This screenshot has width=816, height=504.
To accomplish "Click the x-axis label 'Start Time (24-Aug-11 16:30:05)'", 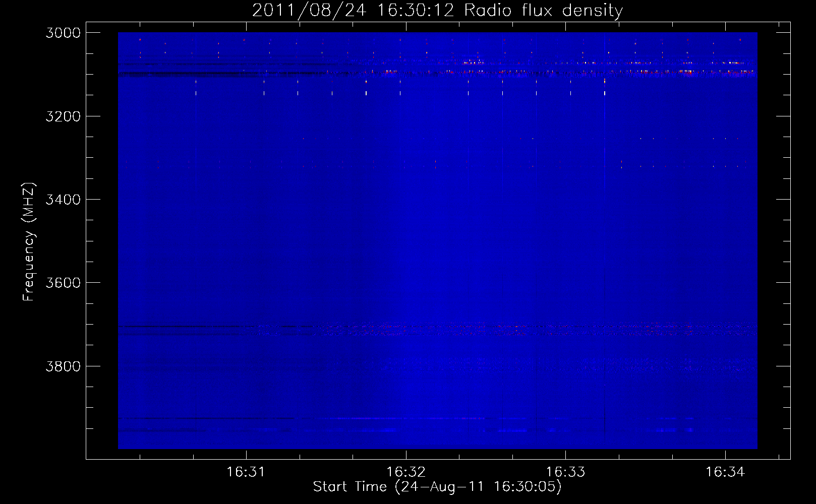I will [x=437, y=487].
